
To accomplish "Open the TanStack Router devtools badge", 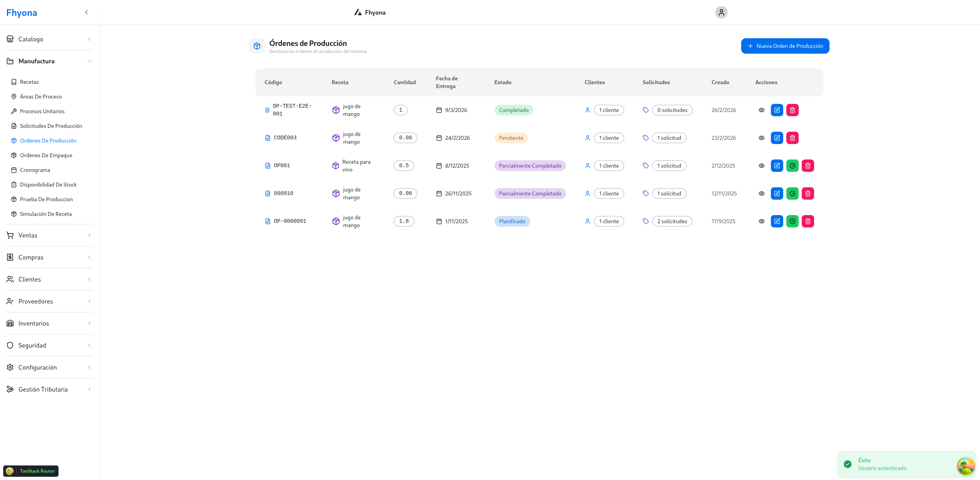I will 31,471.
